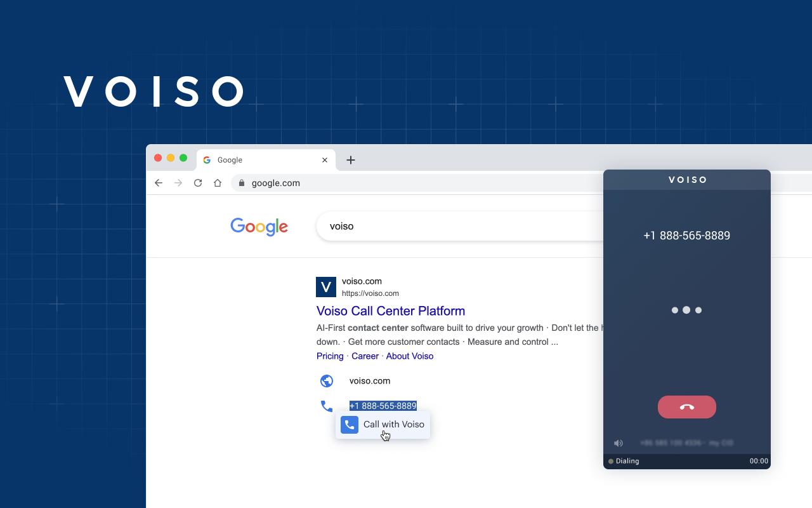Screen dimensions: 812x508
Task: Click the Voiso V favicon in result
Action: click(x=326, y=287)
